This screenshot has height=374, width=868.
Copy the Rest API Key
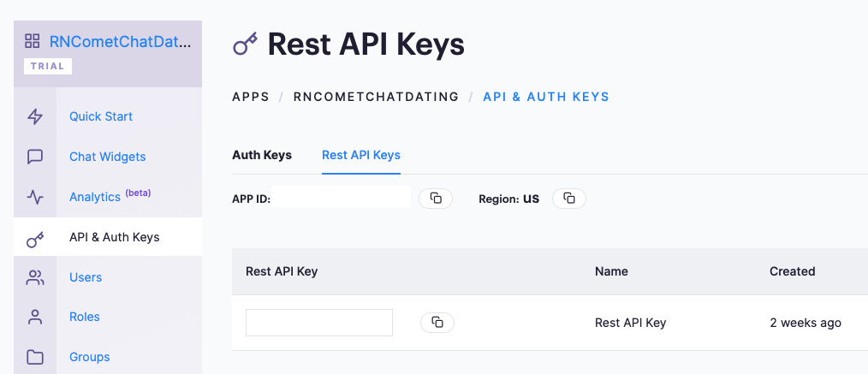437,323
